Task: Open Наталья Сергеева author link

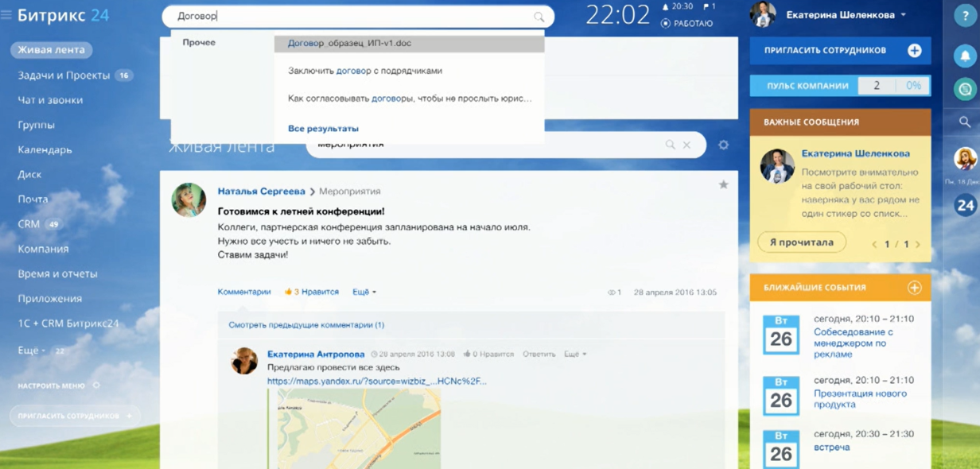Action: coord(261,192)
